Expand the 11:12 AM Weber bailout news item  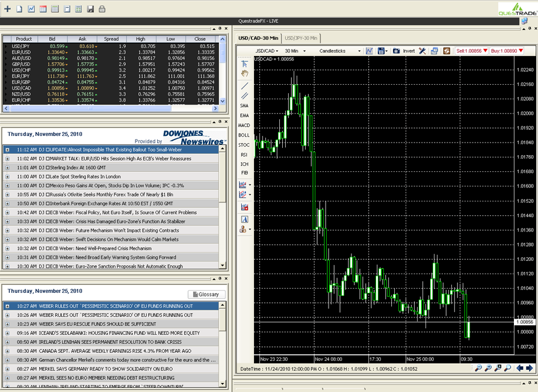pos(8,150)
